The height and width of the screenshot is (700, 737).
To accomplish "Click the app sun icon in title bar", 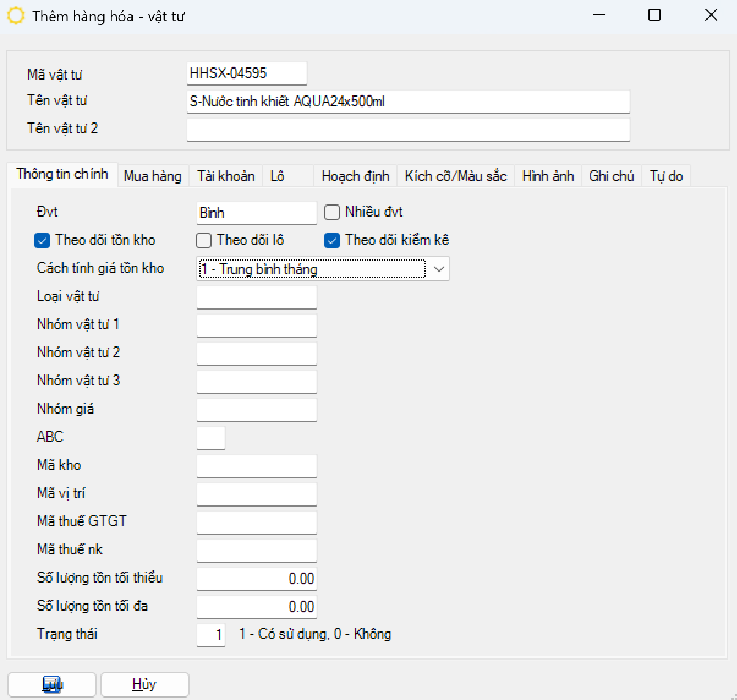I will tap(15, 16).
